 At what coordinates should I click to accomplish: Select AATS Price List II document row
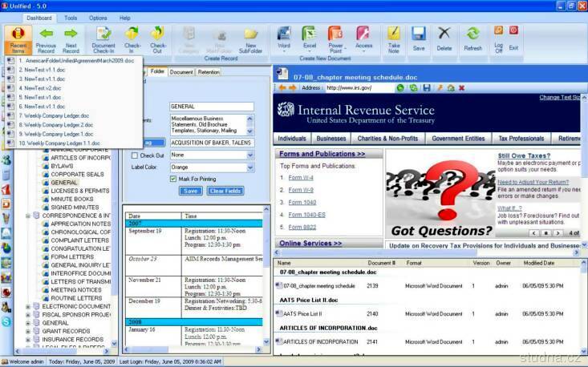[x=427, y=314]
